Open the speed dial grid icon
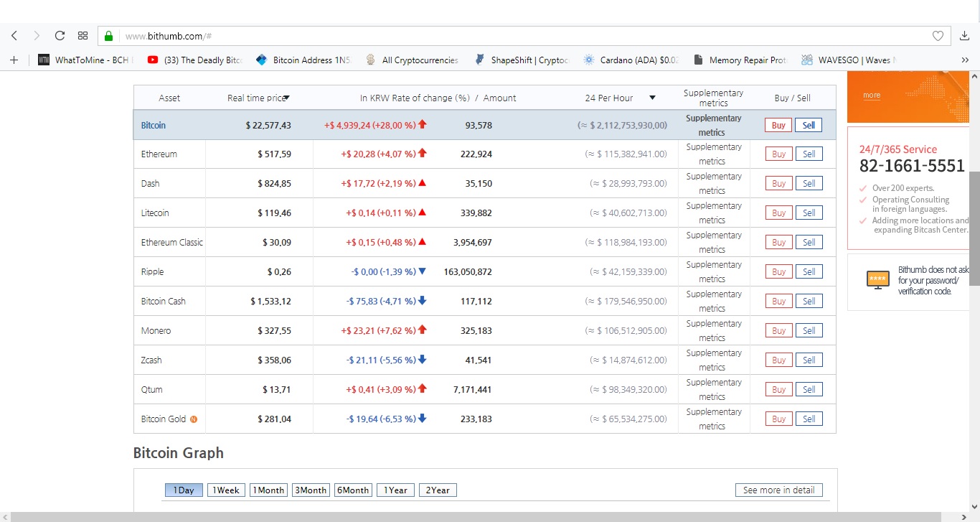 [x=83, y=36]
